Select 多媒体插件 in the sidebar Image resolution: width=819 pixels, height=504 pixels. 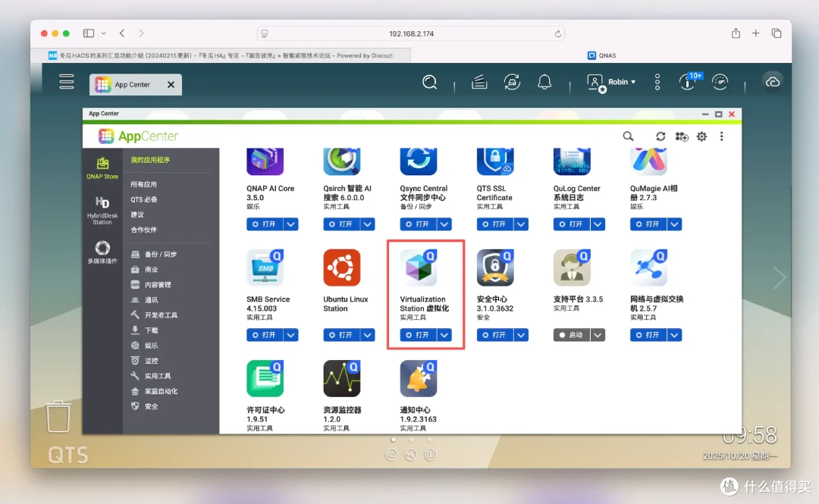point(102,252)
